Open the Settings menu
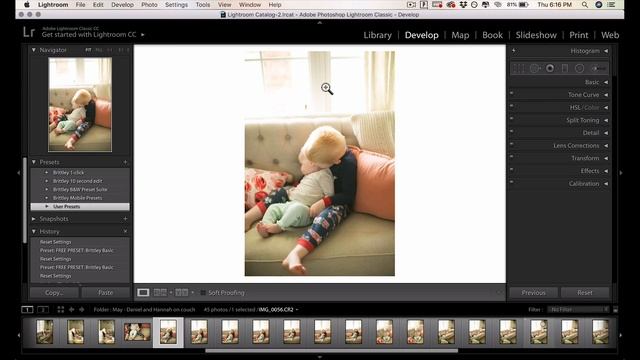 [x=176, y=5]
